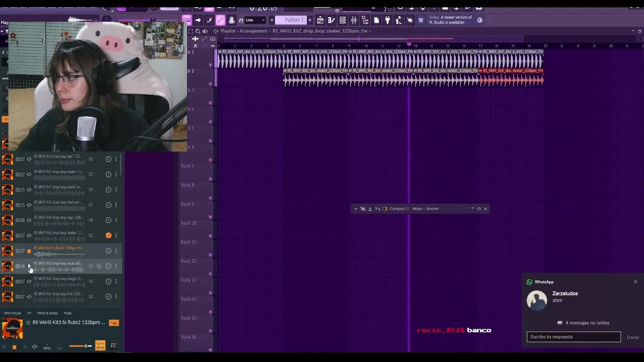
Task: Toggle the Sync BPM button
Action: tap(100, 346)
